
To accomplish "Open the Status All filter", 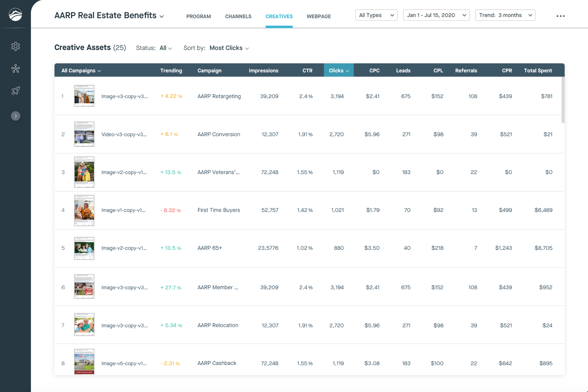I will coord(166,48).
